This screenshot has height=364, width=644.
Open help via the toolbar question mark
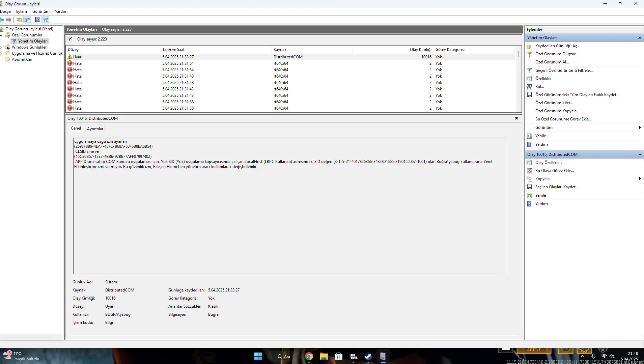click(x=37, y=20)
